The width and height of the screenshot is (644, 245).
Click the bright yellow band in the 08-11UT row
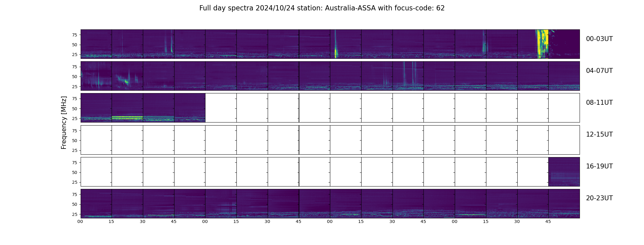[127, 118]
